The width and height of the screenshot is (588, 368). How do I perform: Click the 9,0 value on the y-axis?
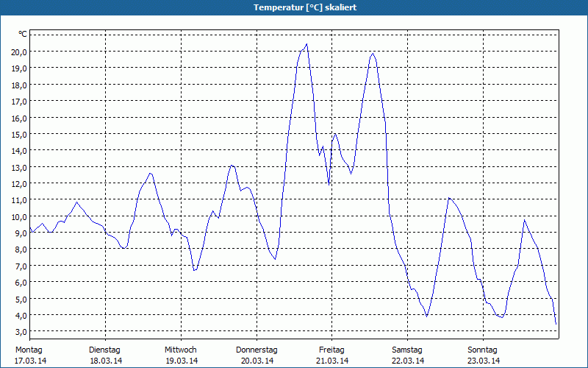click(x=21, y=233)
